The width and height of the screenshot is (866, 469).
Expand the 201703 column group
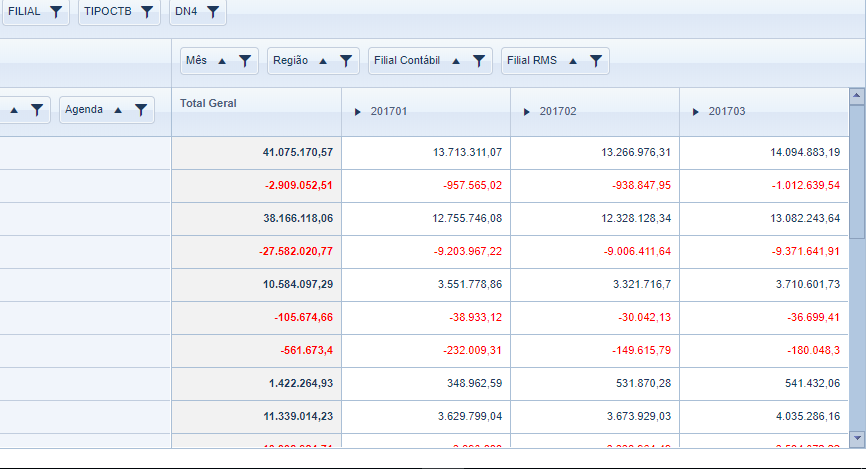(x=696, y=112)
